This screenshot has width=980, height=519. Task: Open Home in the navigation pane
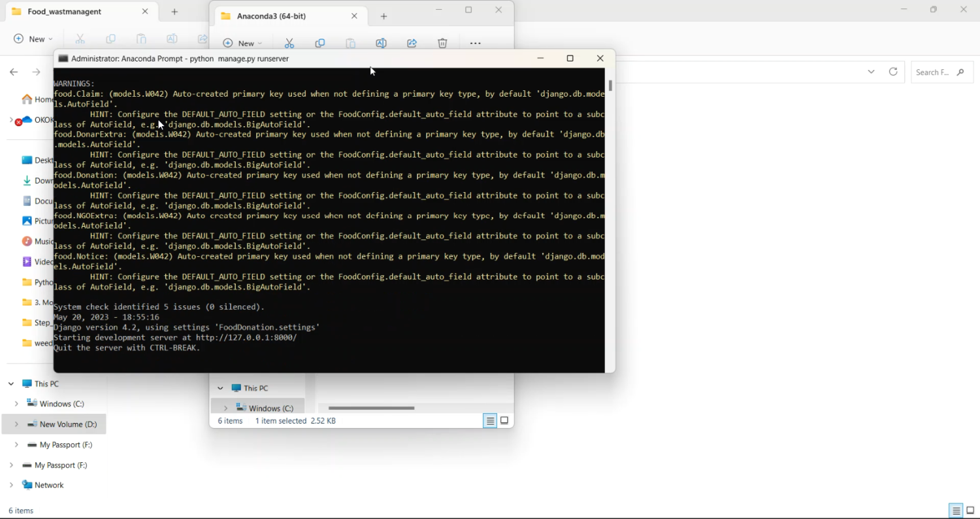39,99
